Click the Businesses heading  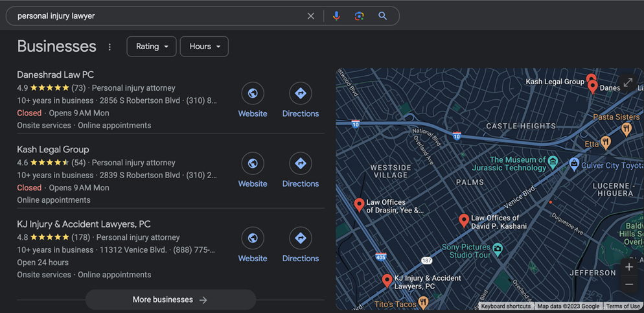pos(56,47)
